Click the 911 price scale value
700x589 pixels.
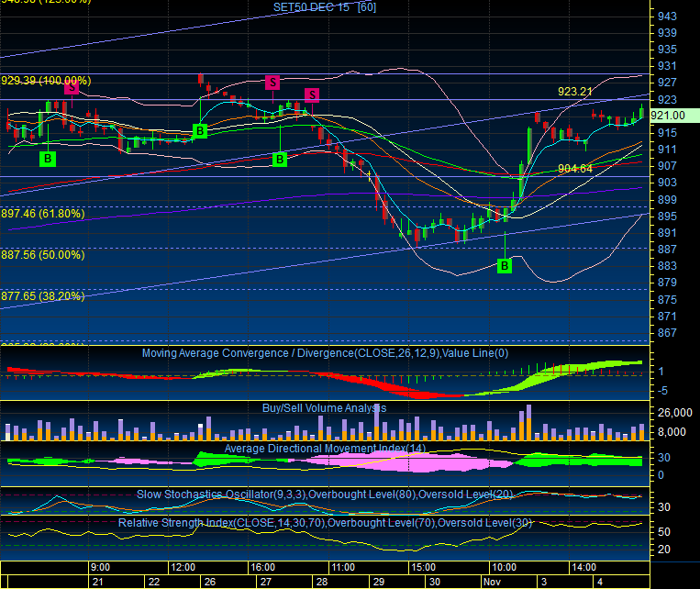coord(667,150)
